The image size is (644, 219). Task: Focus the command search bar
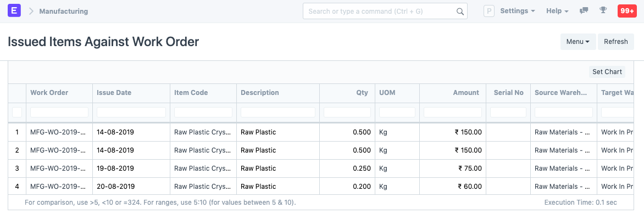(x=385, y=11)
